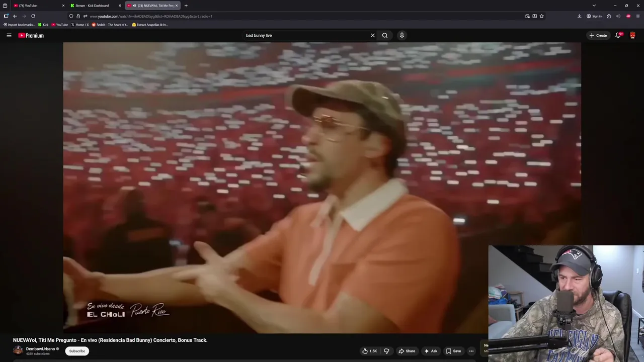The height and width of the screenshot is (362, 644).
Task: Go to the YouTube Premium home logo
Action: coord(31,35)
